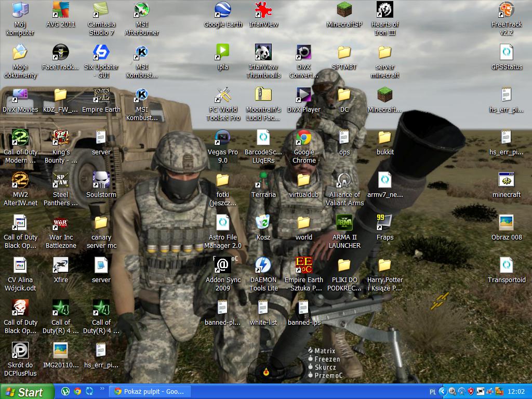Click the uTorrent quick launch icon
The width and height of the screenshot is (532, 399).
coord(65,391)
